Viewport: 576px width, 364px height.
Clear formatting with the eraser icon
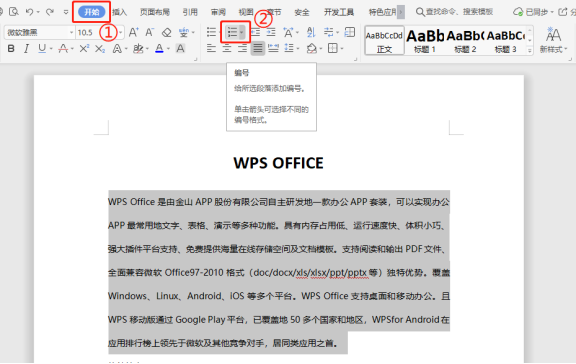coord(166,32)
